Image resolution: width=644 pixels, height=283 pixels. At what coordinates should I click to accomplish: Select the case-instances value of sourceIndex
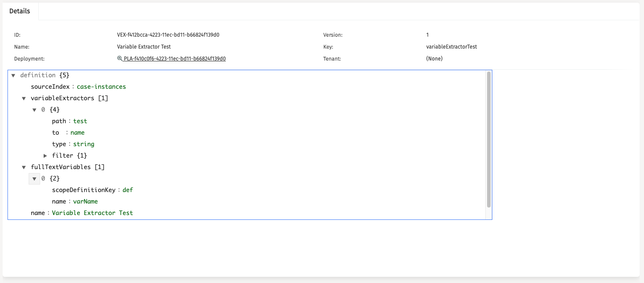tap(101, 87)
